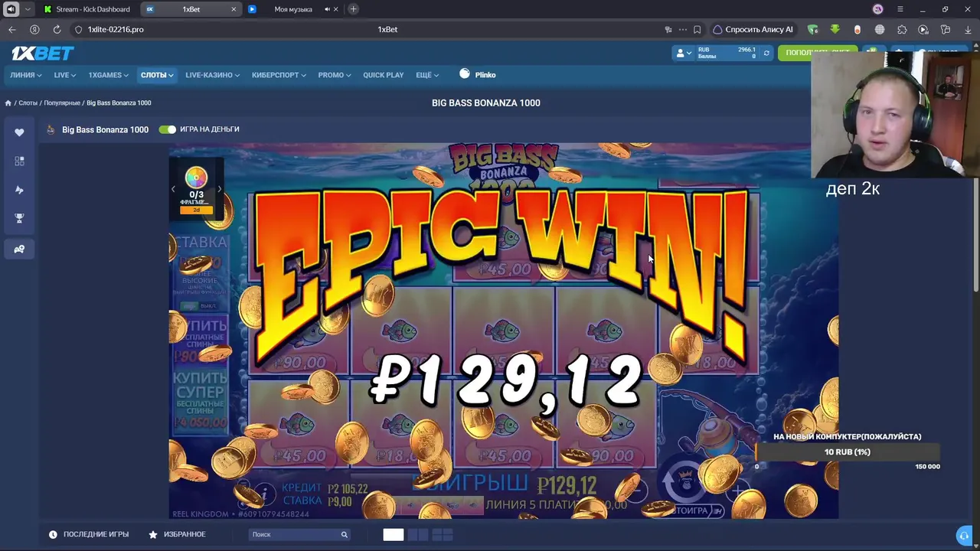This screenshot has width=980, height=551.
Task: Select the 1xBet browser tab
Action: [191, 9]
